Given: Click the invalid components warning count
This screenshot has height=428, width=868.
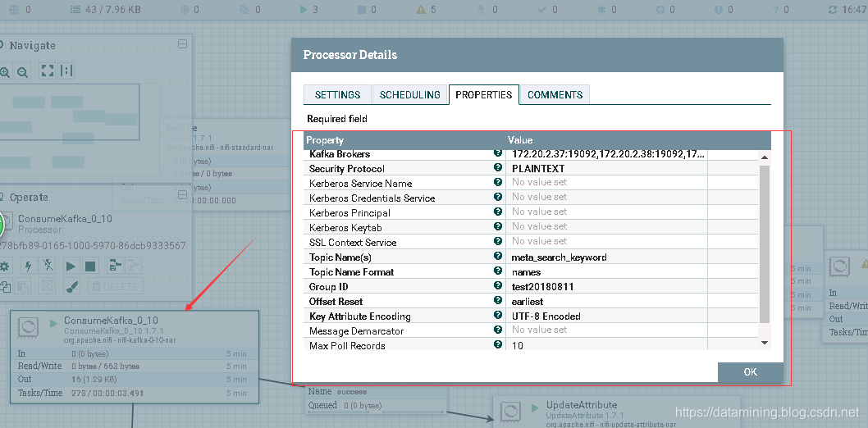Looking at the screenshot, I should click(x=427, y=9).
